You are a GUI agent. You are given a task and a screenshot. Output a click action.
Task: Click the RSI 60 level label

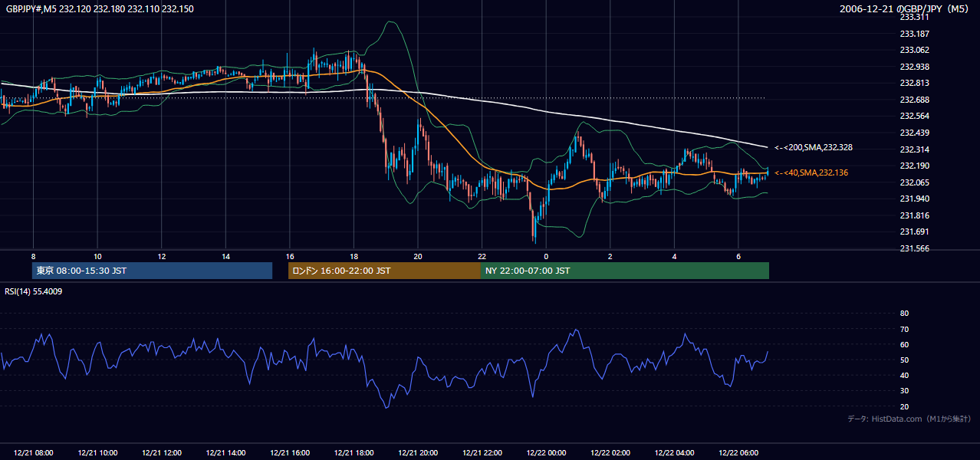tap(904, 344)
